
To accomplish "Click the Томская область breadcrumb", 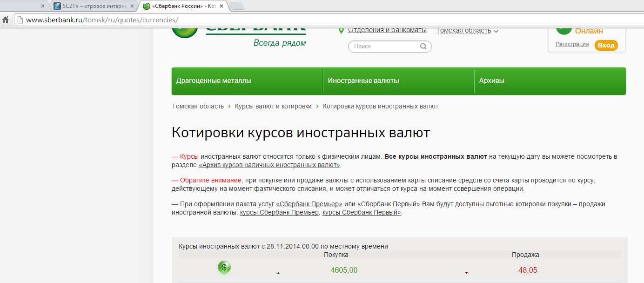I will tap(198, 106).
